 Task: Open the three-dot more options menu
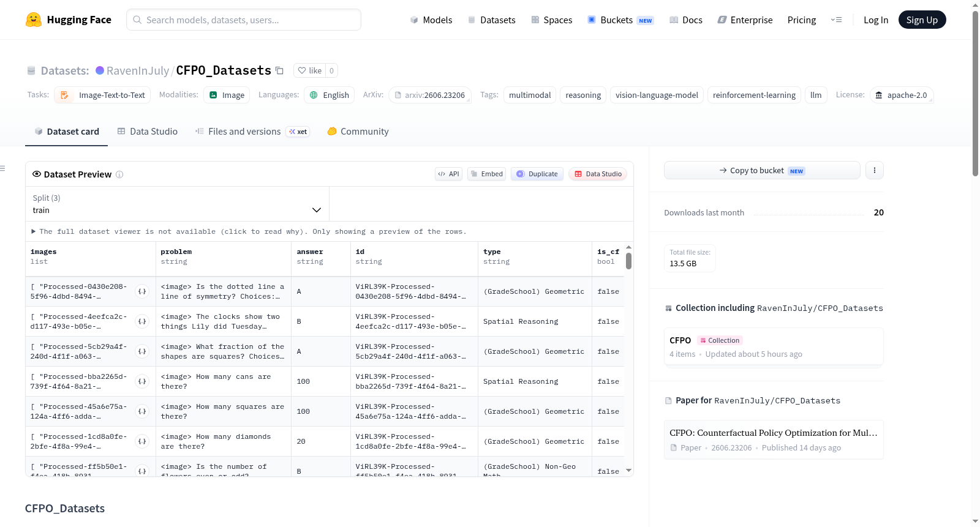(x=875, y=170)
